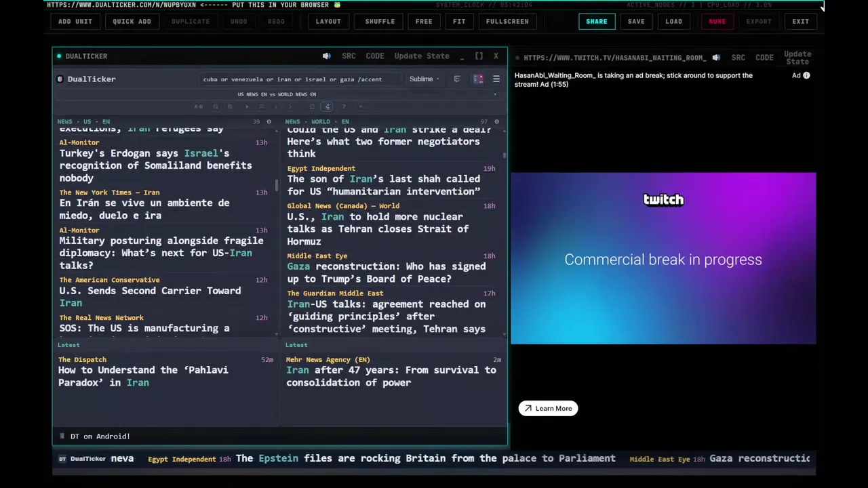Click the A-B compare icon in toolbar

click(199, 106)
